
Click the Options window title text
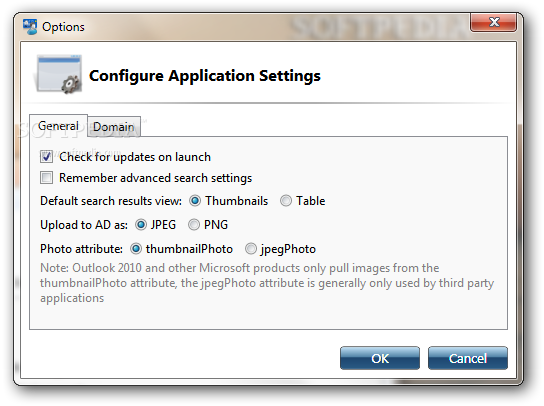point(63,27)
